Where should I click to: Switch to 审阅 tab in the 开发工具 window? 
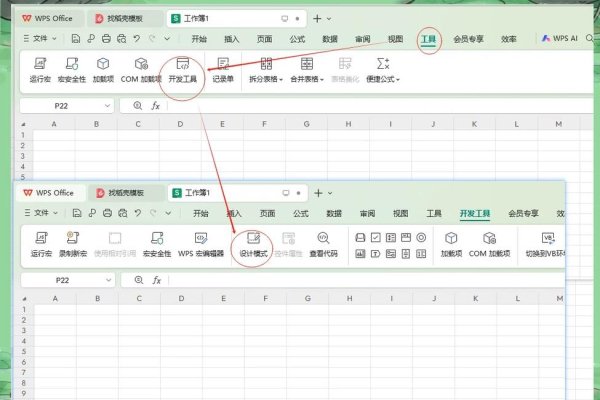coord(367,213)
